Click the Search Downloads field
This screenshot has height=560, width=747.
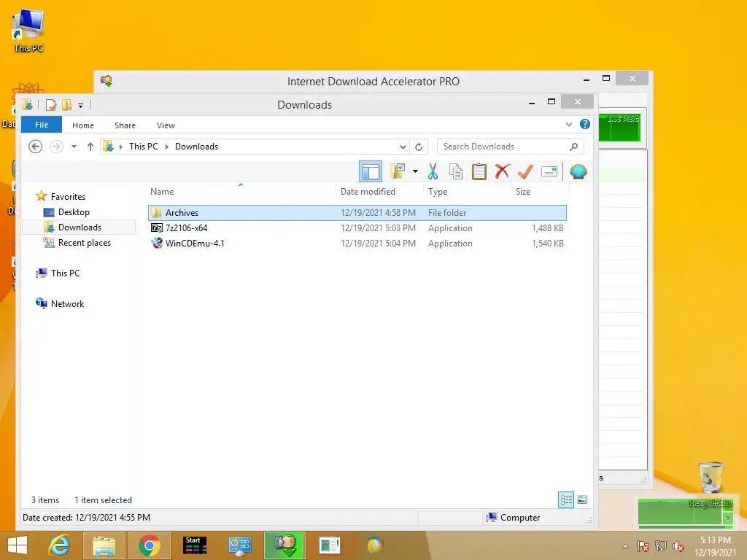(510, 147)
